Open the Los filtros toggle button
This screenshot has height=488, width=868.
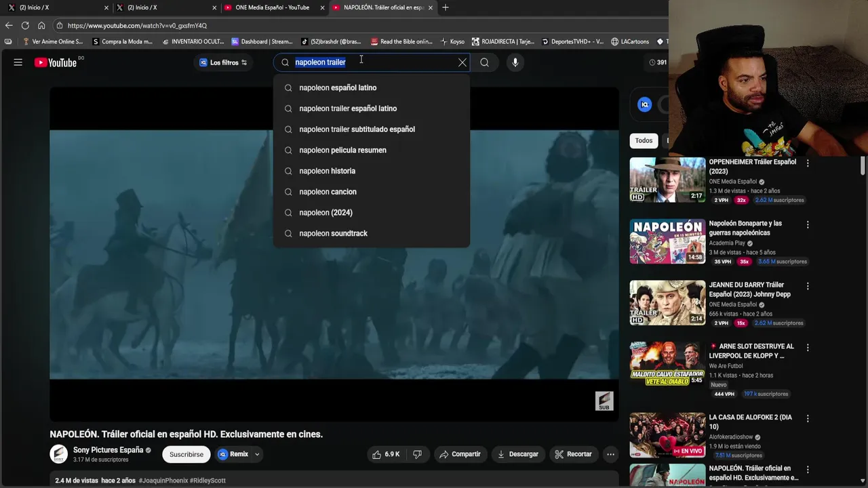point(222,62)
